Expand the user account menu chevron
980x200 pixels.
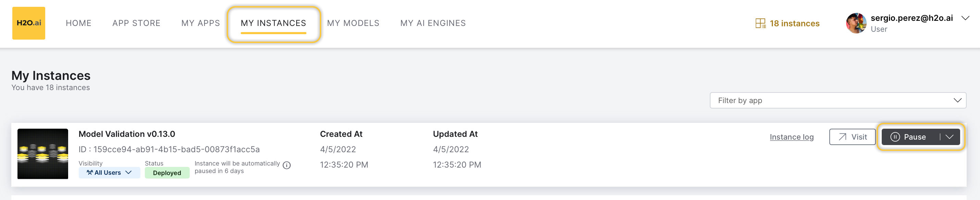click(965, 18)
